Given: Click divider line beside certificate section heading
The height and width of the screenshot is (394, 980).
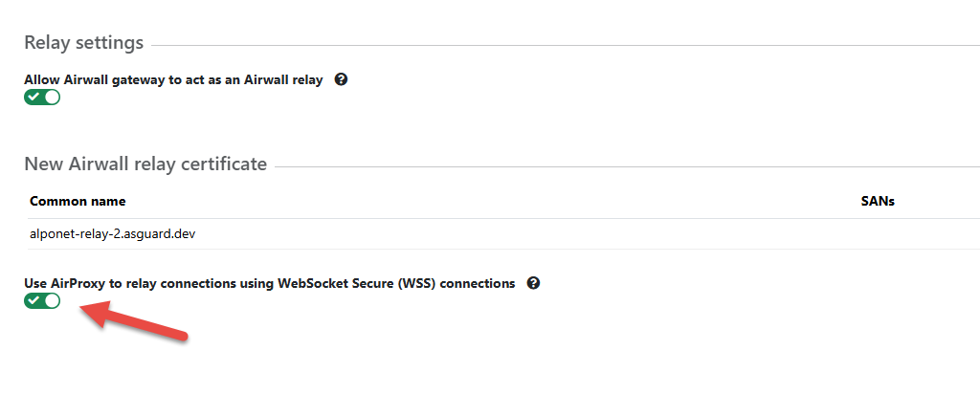Looking at the screenshot, I should click(x=622, y=166).
